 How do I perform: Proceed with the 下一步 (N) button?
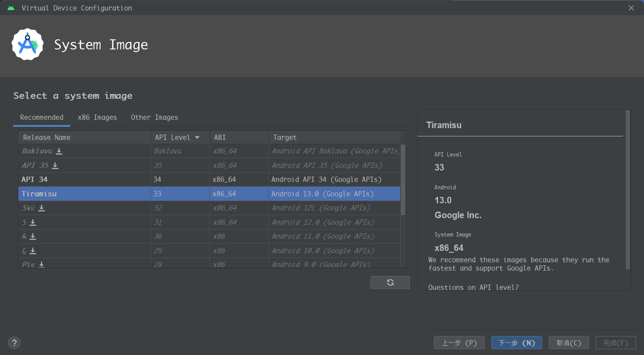coord(516,343)
